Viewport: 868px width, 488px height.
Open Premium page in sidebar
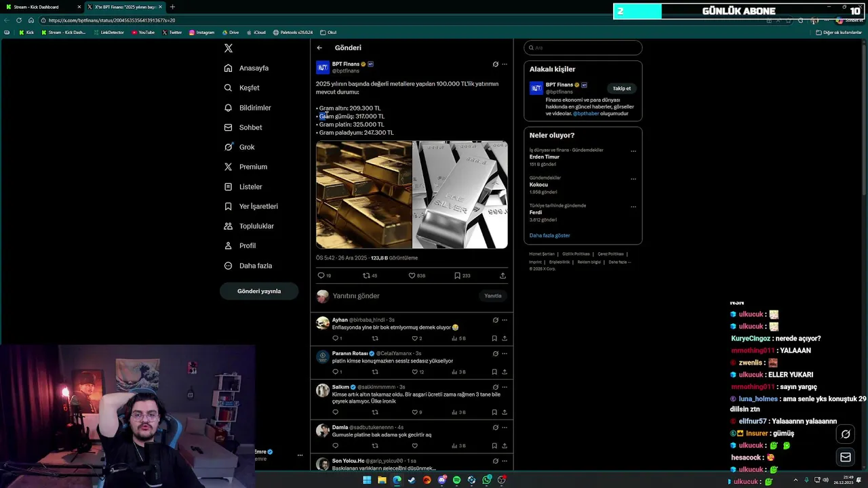coord(245,167)
